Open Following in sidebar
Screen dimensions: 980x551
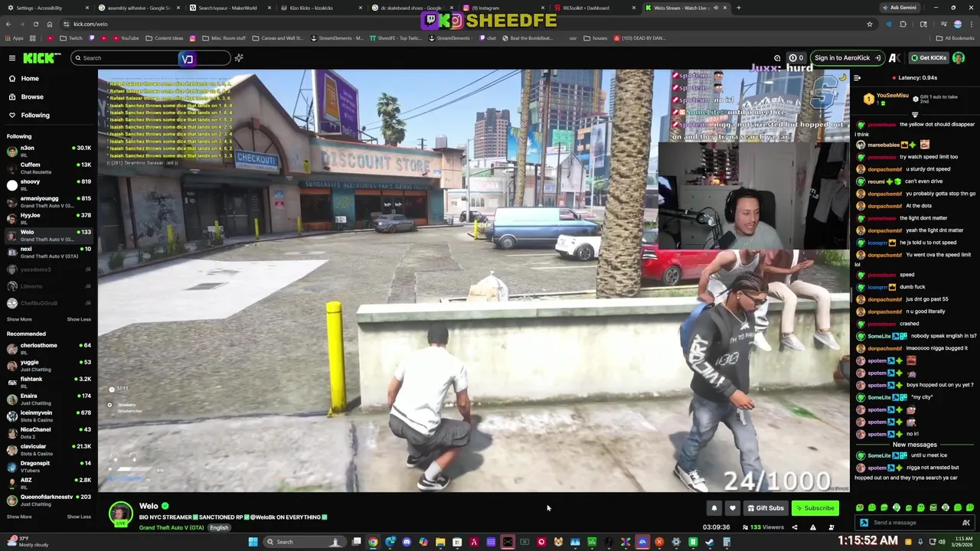point(35,115)
